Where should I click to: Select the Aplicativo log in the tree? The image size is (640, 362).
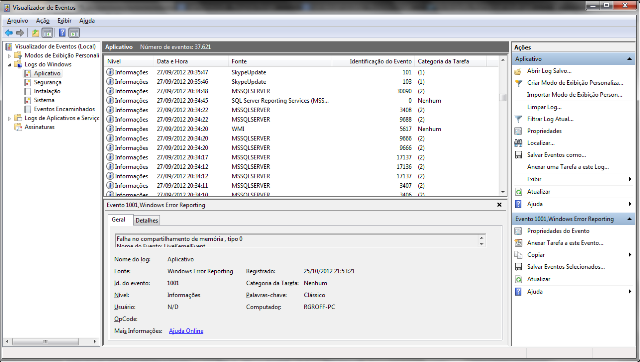tap(47, 73)
